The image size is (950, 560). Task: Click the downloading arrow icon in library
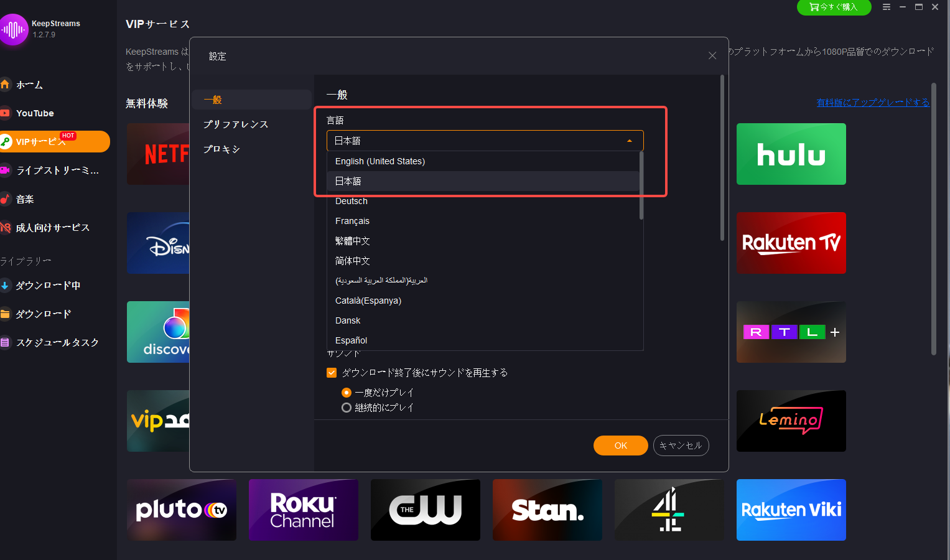pos(6,286)
